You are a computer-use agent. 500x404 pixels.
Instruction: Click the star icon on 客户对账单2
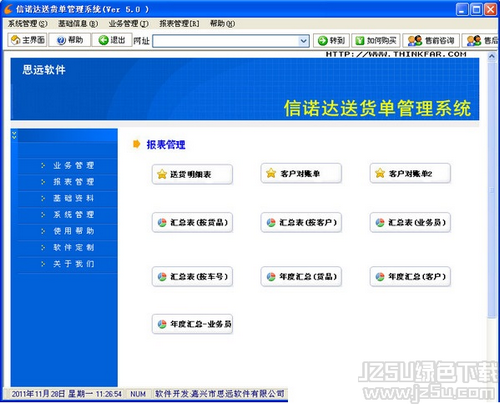[380, 173]
